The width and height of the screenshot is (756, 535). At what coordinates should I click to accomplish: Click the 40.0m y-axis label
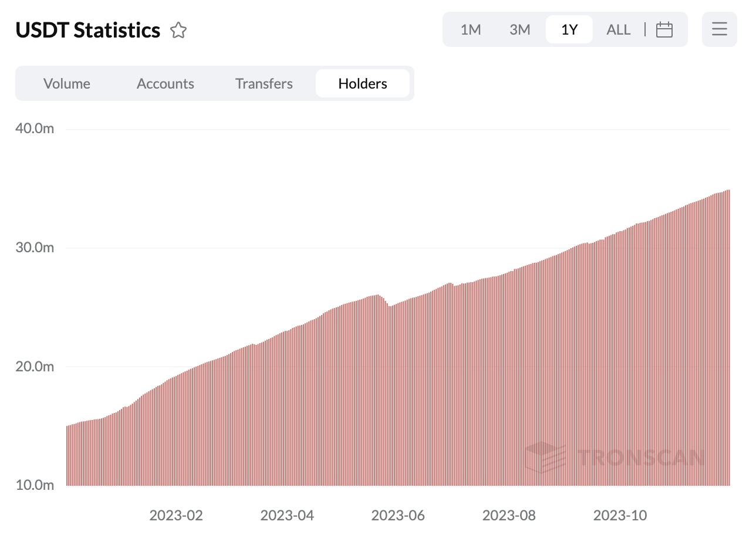pyautogui.click(x=34, y=128)
